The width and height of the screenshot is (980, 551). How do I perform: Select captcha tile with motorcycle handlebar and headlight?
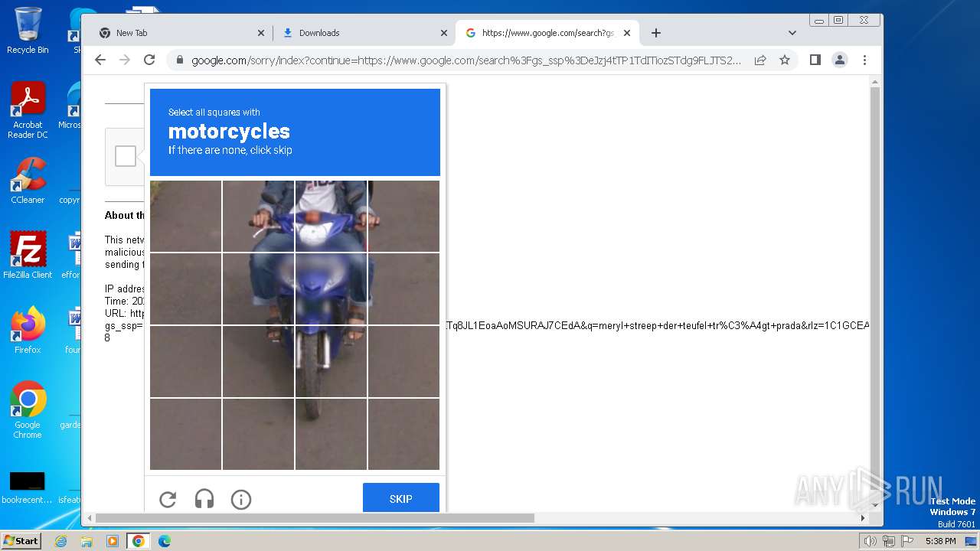click(x=331, y=217)
